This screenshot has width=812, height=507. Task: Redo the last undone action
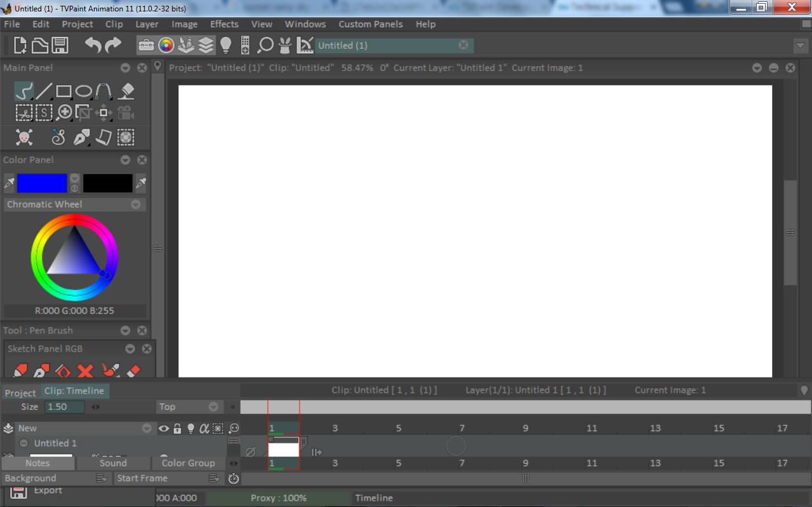click(113, 45)
